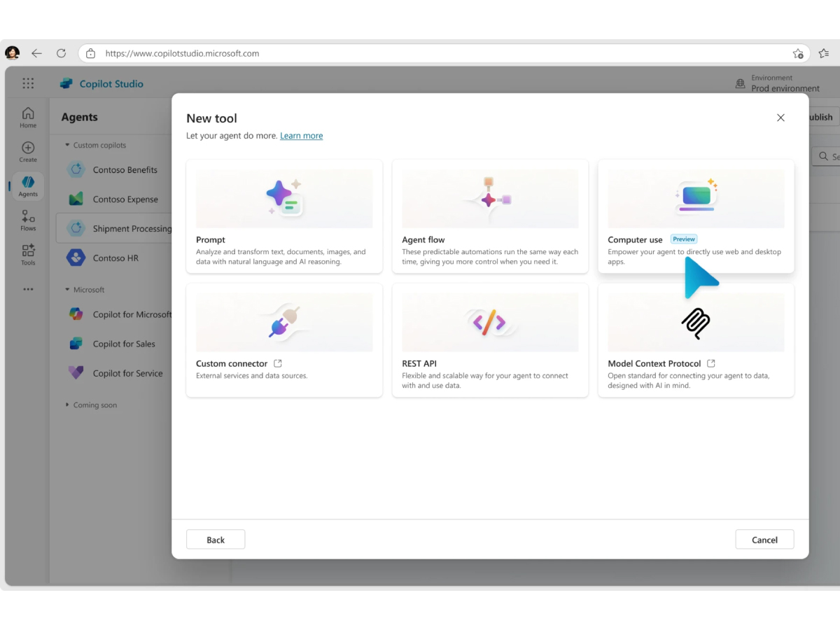
Task: Click the Copilot for Sales icon
Action: pyautogui.click(x=76, y=344)
